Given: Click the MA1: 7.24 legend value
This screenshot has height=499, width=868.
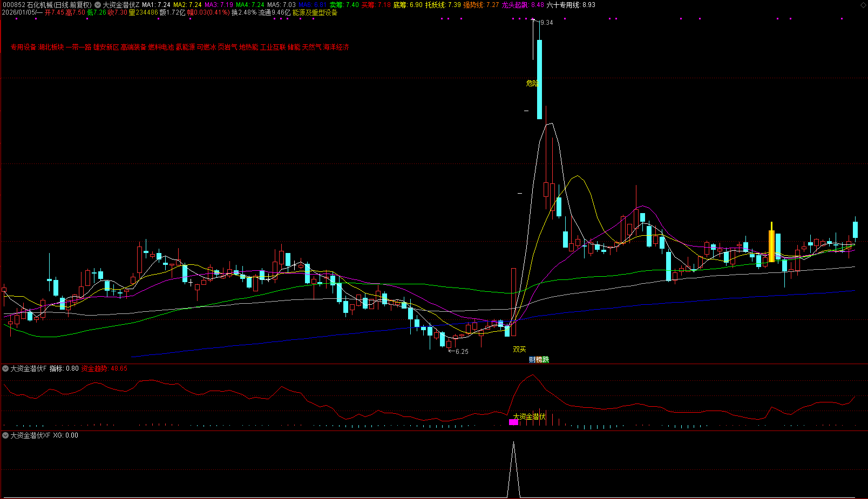Looking at the screenshot, I should pyautogui.click(x=156, y=5).
